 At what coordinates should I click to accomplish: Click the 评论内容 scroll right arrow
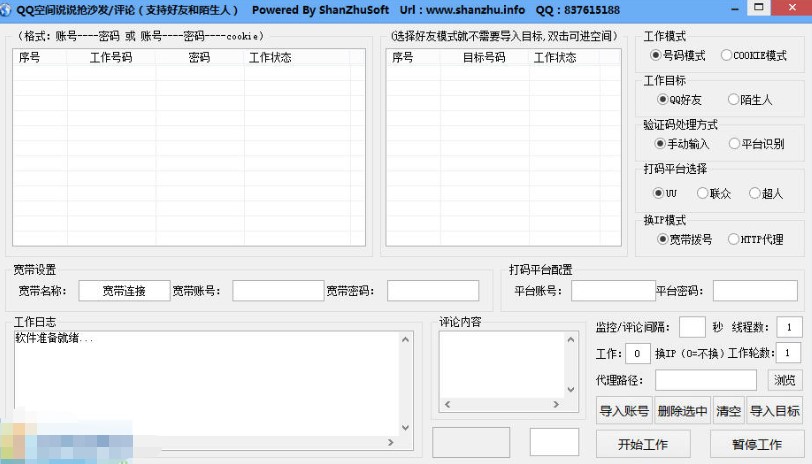pyautogui.click(x=556, y=404)
